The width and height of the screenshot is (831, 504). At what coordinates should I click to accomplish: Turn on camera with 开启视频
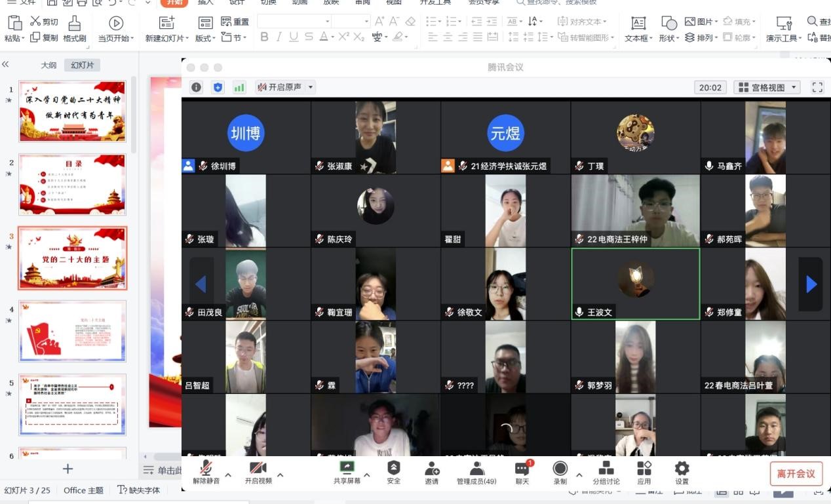pos(258,468)
